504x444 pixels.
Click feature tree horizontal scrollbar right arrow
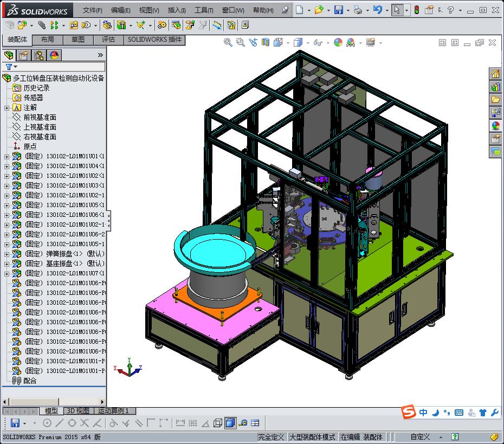coord(102,402)
